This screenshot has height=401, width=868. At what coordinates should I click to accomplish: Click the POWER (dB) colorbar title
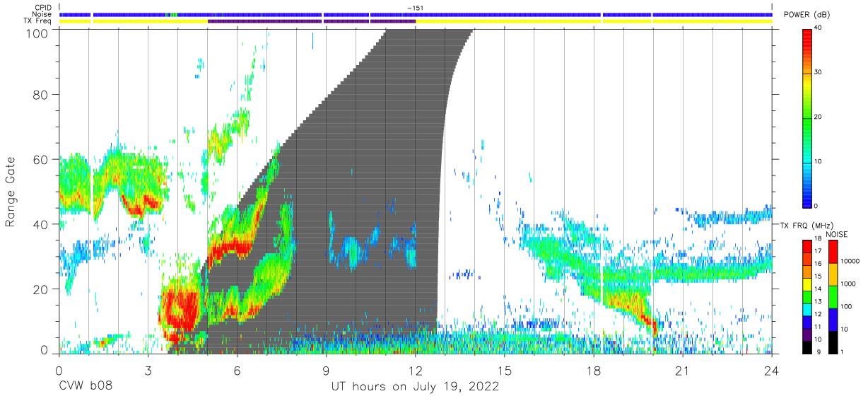[807, 15]
